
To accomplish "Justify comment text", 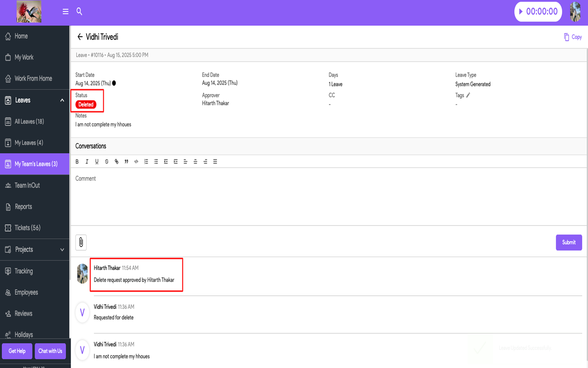I will (215, 162).
